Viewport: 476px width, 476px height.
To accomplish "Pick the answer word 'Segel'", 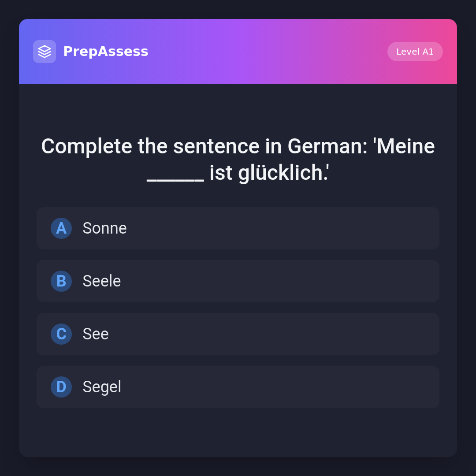I will [102, 387].
